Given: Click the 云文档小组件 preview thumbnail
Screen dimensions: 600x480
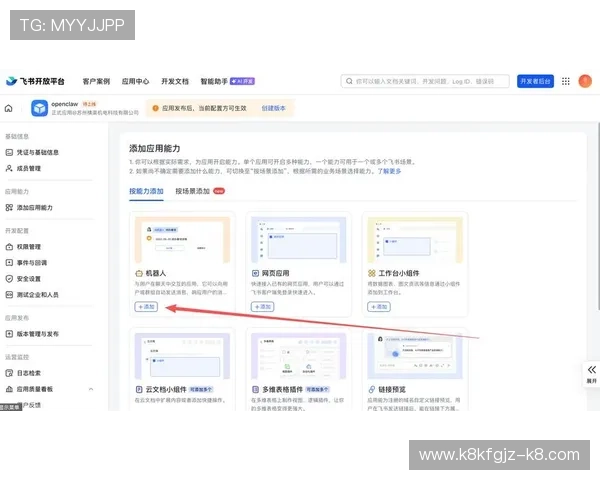Looking at the screenshot, I should click(x=183, y=356).
